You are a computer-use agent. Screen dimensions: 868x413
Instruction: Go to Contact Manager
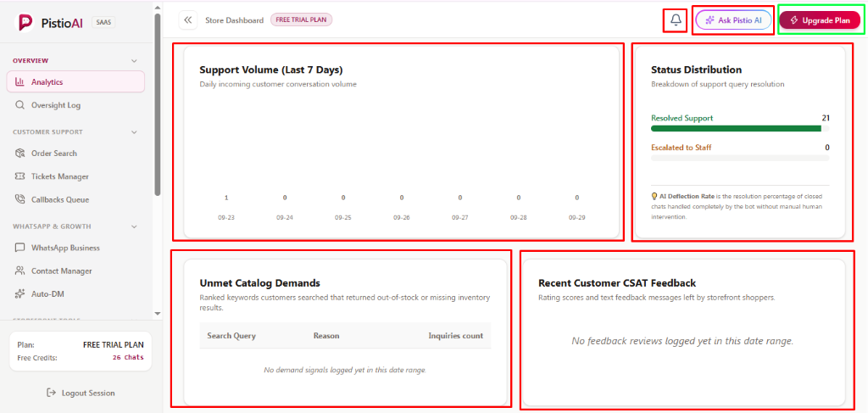pyautogui.click(x=75, y=271)
